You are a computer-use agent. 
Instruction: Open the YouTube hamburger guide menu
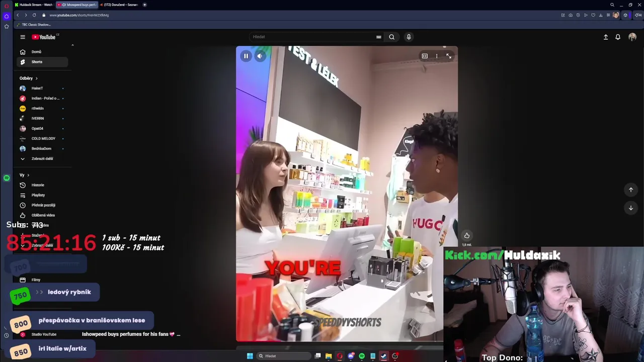point(23,37)
